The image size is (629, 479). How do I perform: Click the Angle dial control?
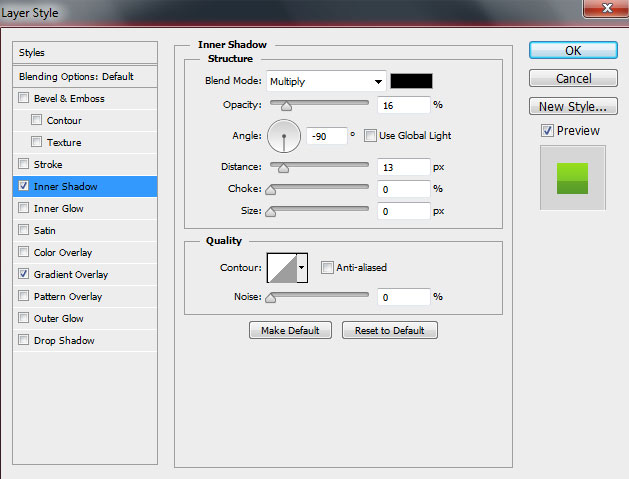tap(284, 136)
